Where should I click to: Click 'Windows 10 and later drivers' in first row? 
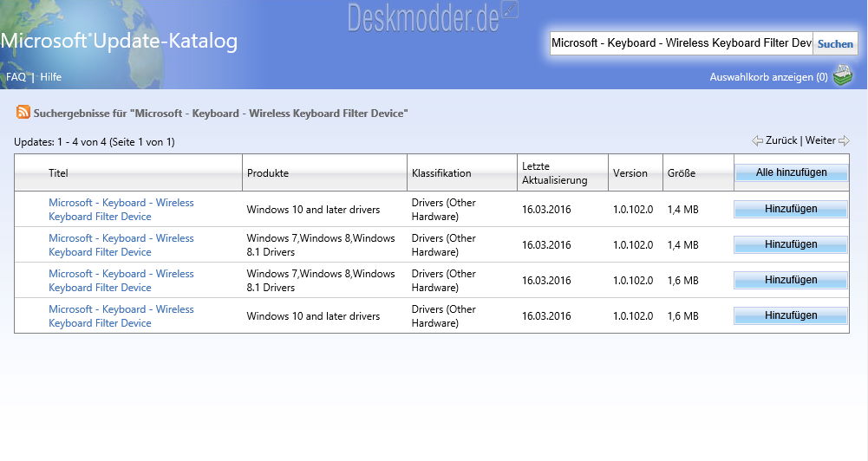coord(313,210)
